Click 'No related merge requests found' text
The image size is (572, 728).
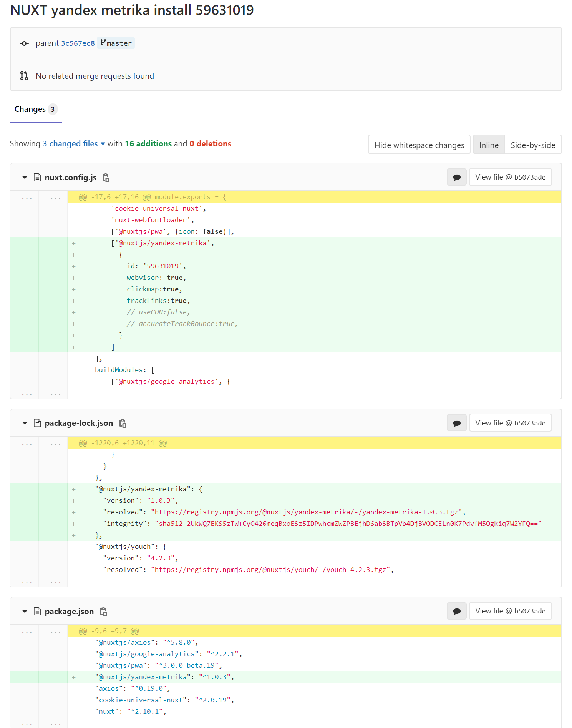coord(95,76)
